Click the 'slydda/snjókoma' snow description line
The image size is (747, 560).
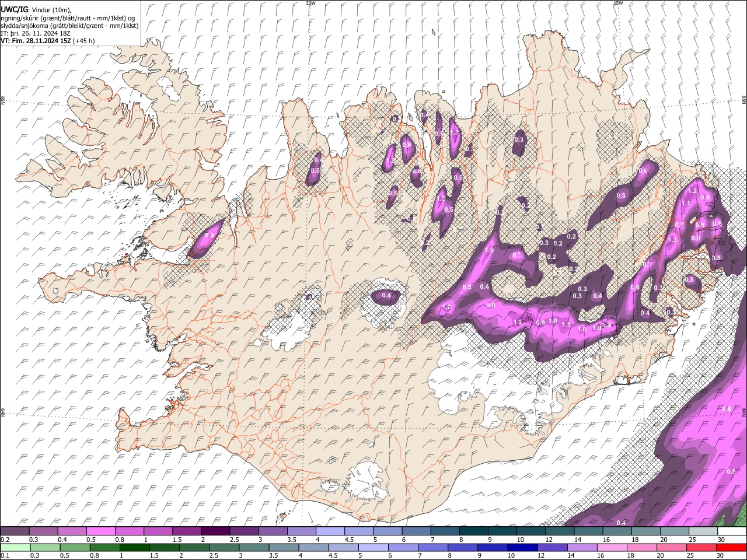click(69, 26)
